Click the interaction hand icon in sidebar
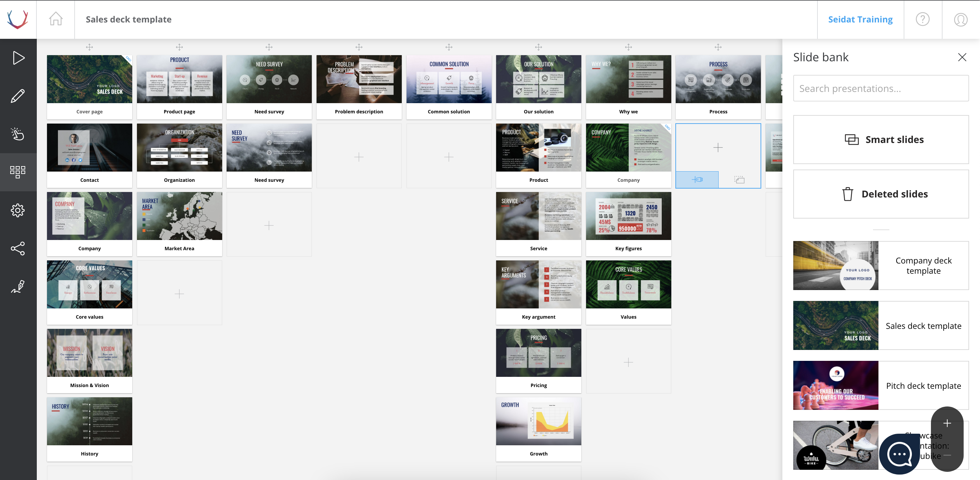This screenshot has height=480, width=980. pyautogui.click(x=18, y=134)
